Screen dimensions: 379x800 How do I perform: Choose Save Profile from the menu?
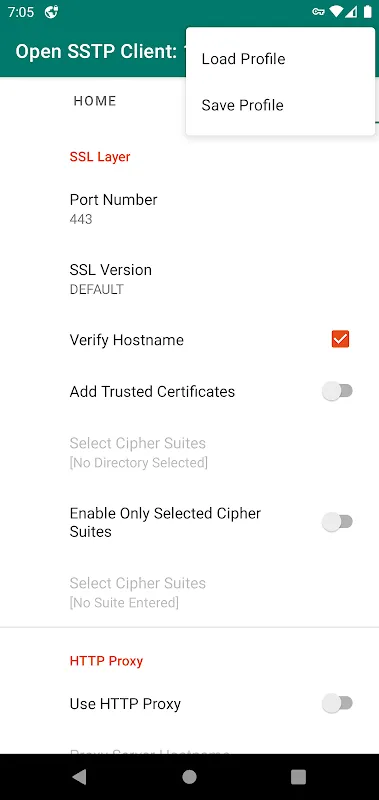click(x=281, y=105)
